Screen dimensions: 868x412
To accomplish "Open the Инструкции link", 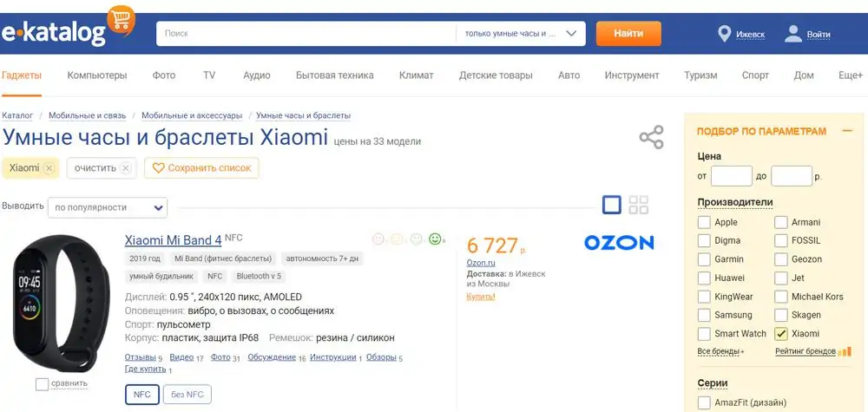I will 333,357.
